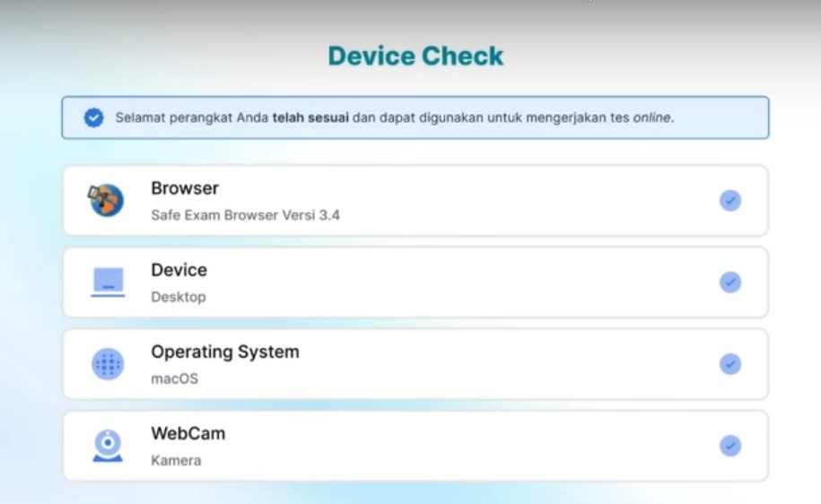
Task: Click the Operating System title text
Action: pos(225,352)
